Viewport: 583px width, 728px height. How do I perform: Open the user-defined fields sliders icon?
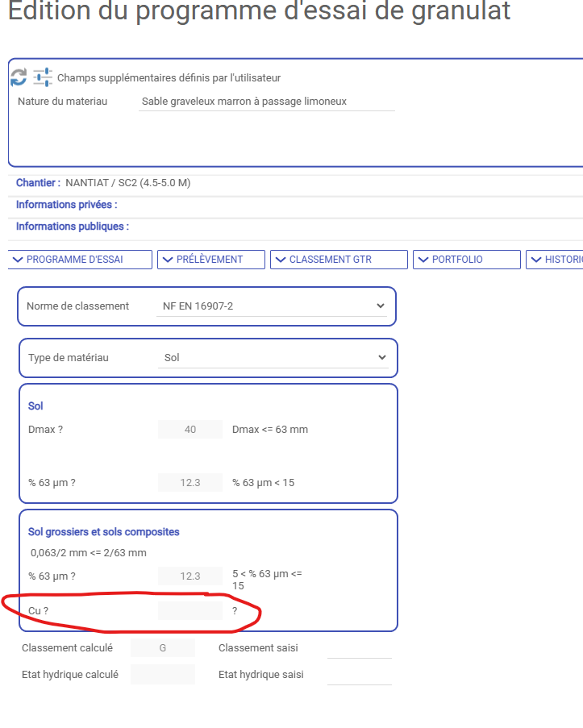click(x=43, y=77)
